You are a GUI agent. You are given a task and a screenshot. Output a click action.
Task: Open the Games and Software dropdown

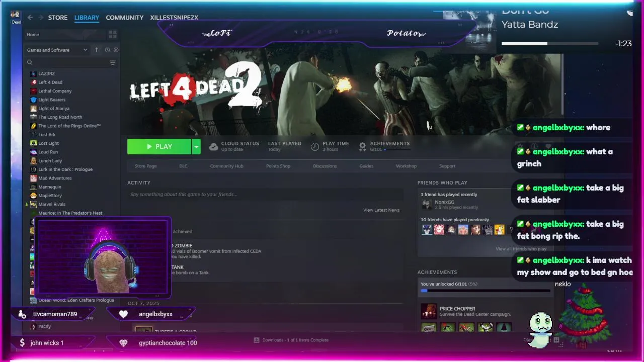pos(57,50)
